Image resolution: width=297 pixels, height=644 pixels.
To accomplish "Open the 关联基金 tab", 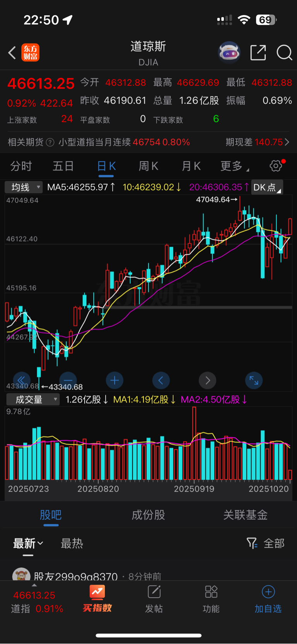I will pos(246,515).
